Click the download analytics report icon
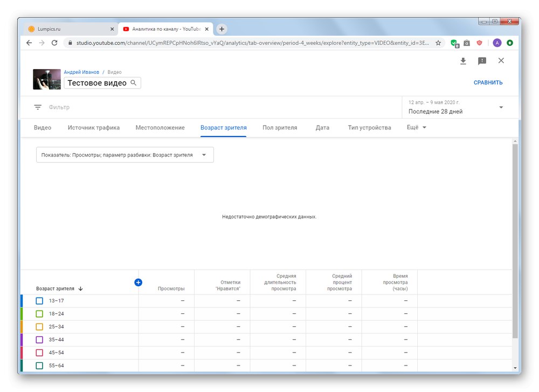 (463, 60)
